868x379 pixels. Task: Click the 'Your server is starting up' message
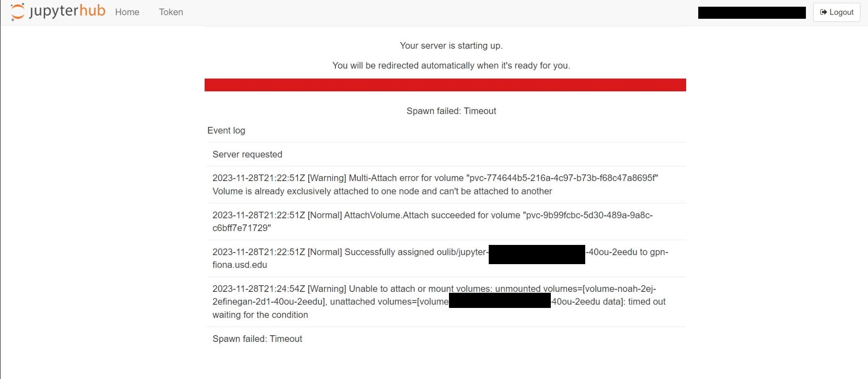(451, 46)
